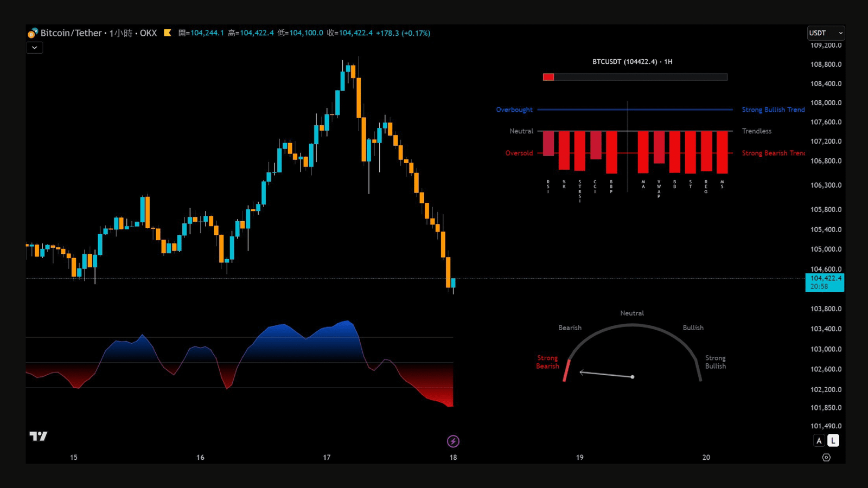Click the red Strong Bearish gauge segment
The width and height of the screenshot is (868, 488).
coord(566,370)
